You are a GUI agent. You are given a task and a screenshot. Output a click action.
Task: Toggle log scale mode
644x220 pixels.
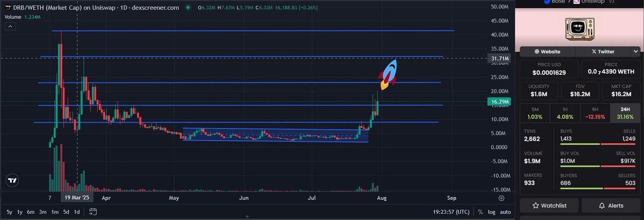pos(491,211)
